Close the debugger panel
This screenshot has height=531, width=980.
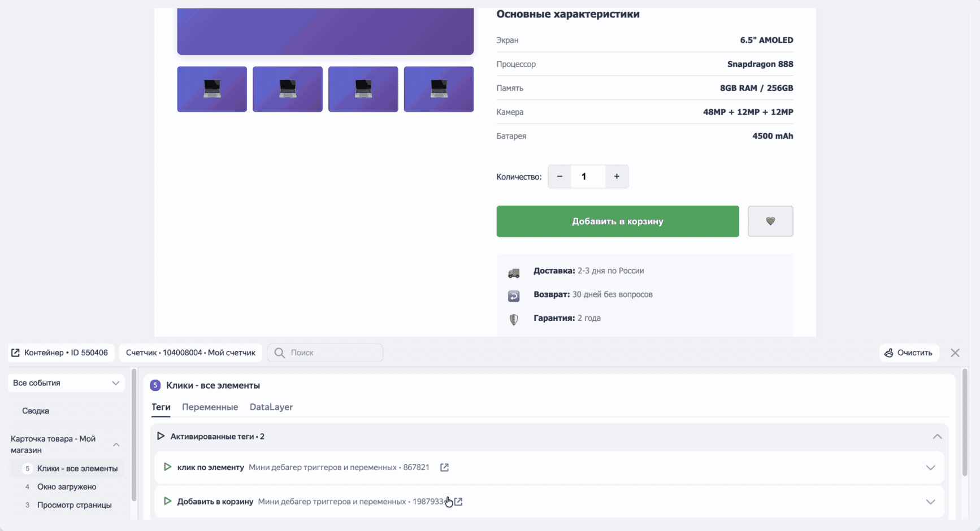tap(955, 353)
